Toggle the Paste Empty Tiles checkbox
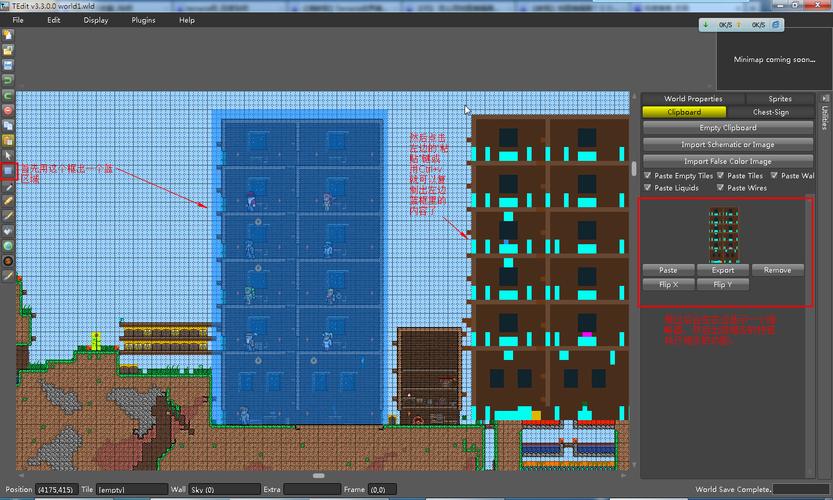Viewport: 833px width, 500px height. [x=648, y=175]
